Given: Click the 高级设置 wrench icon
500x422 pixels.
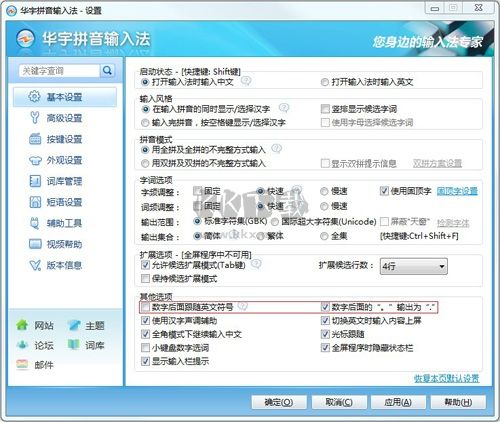Looking at the screenshot, I should [34, 118].
